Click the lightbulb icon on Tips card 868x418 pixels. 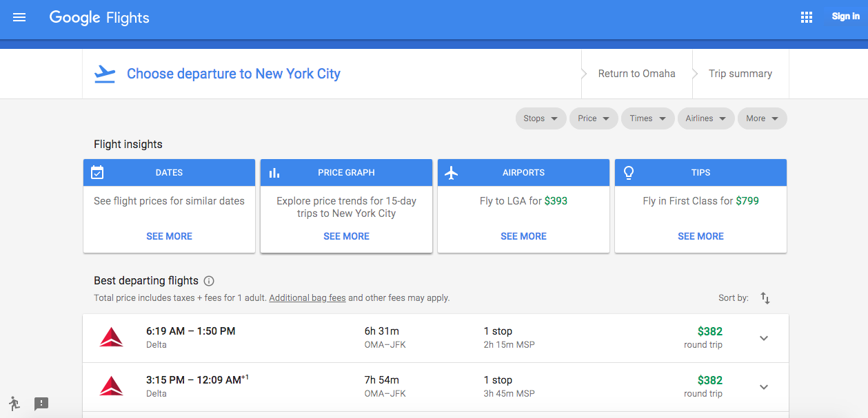(629, 173)
